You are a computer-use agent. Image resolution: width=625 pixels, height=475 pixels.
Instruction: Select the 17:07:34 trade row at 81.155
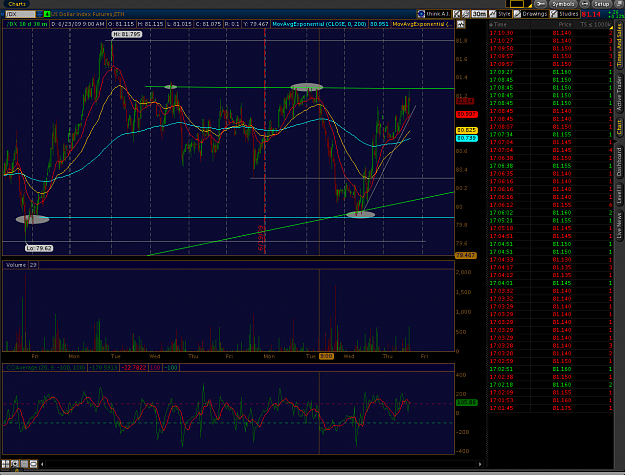point(551,134)
